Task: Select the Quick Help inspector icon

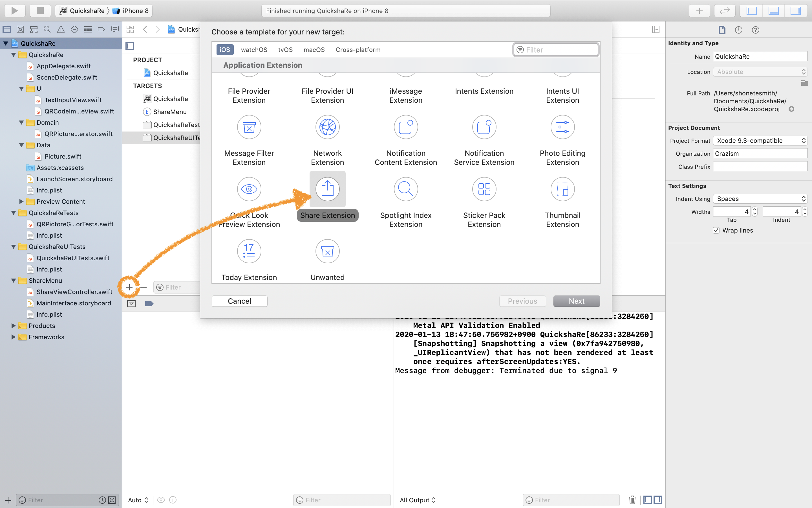Action: [755, 30]
